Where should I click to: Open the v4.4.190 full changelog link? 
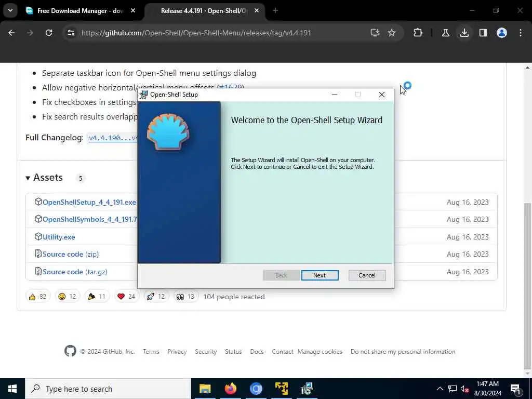[113, 138]
